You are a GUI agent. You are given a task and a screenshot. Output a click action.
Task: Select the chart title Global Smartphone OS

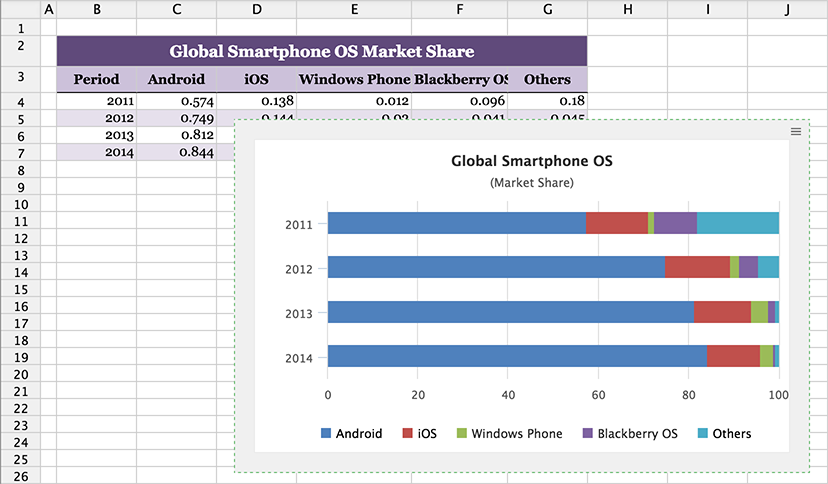(531, 160)
